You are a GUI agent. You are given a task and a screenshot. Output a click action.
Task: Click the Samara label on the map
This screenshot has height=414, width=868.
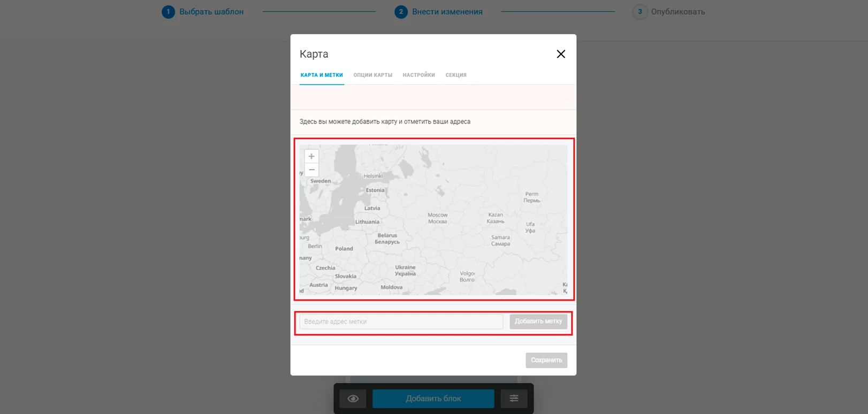(x=501, y=241)
